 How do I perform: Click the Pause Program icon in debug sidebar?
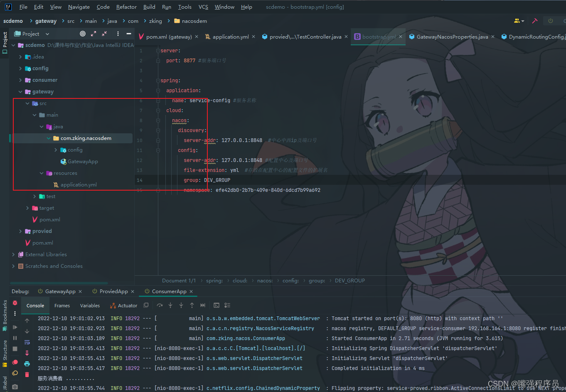[x=15, y=338]
